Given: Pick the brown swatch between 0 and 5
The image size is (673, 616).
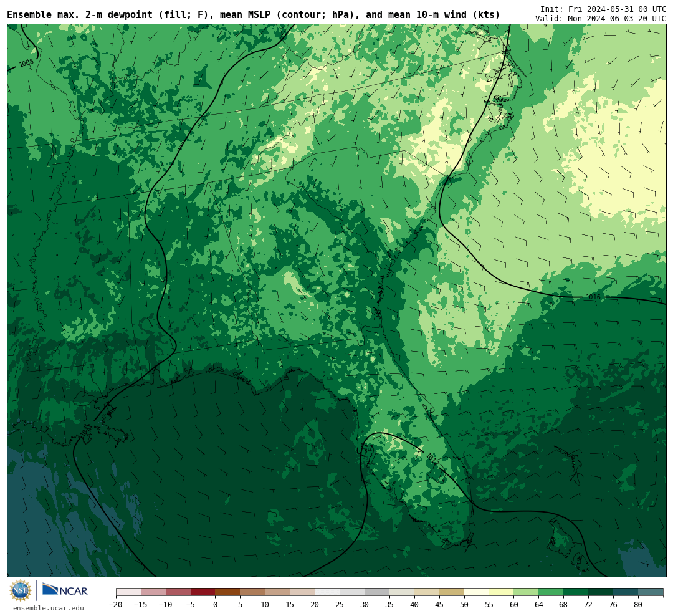Looking at the screenshot, I should [228, 592].
